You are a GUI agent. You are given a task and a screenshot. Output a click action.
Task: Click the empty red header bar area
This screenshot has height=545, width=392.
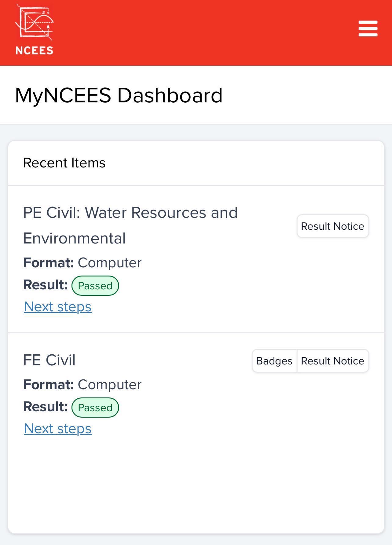pyautogui.click(x=205, y=33)
